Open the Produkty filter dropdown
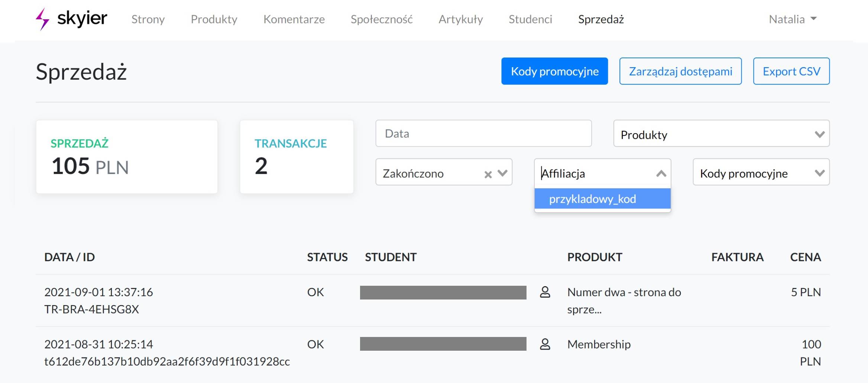 [721, 134]
